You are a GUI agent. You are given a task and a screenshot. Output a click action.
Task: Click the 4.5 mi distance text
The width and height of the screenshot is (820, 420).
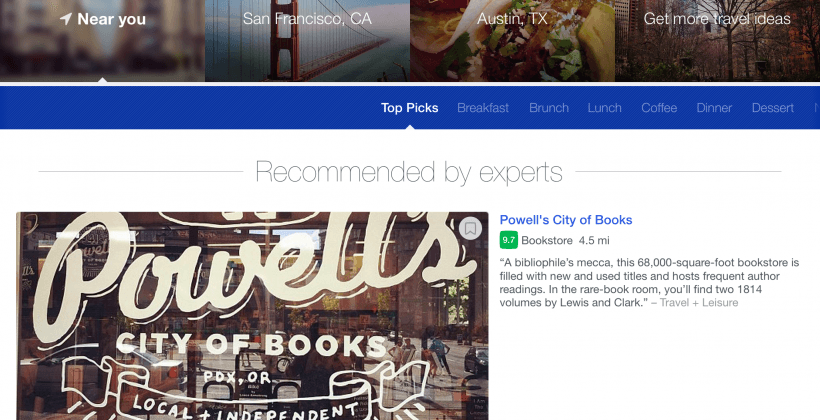tap(594, 241)
